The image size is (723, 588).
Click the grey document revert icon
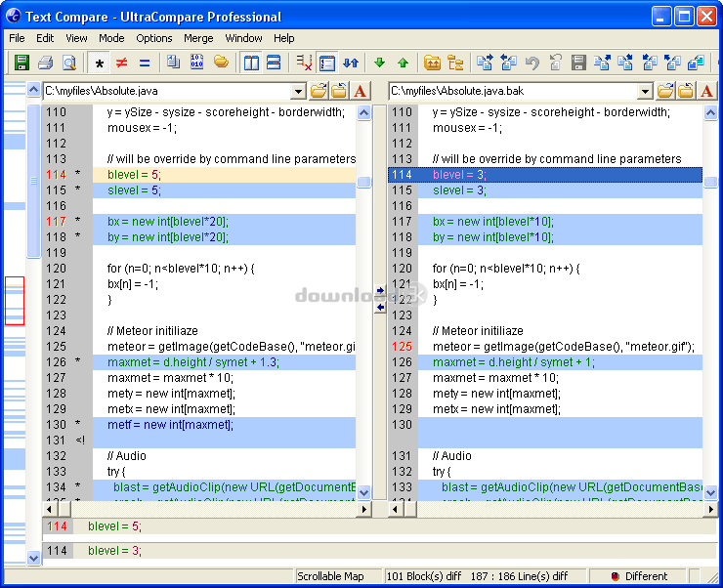coord(556,63)
